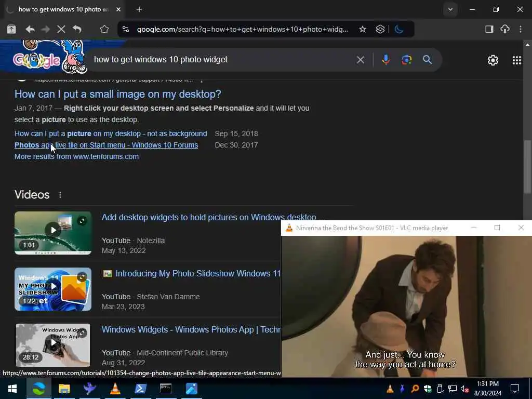Click the scrollbar up arrow
532x399 pixels.
[527, 44]
